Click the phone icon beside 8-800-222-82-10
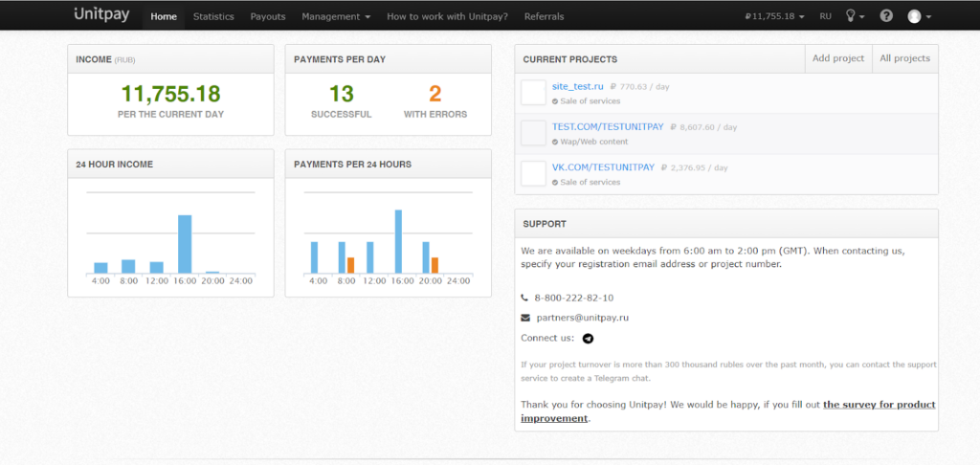The image size is (980, 465). point(524,299)
